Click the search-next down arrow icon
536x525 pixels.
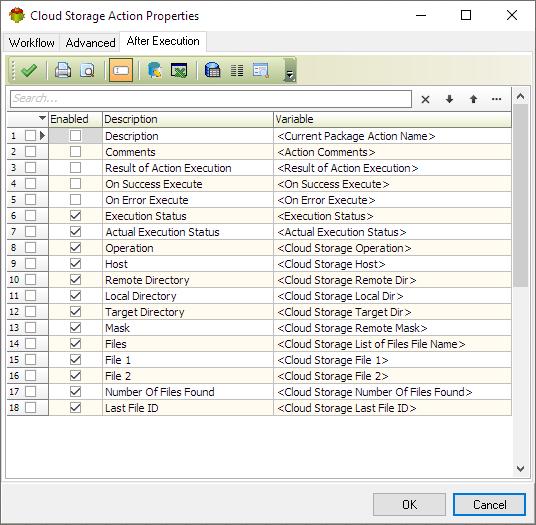(x=449, y=99)
